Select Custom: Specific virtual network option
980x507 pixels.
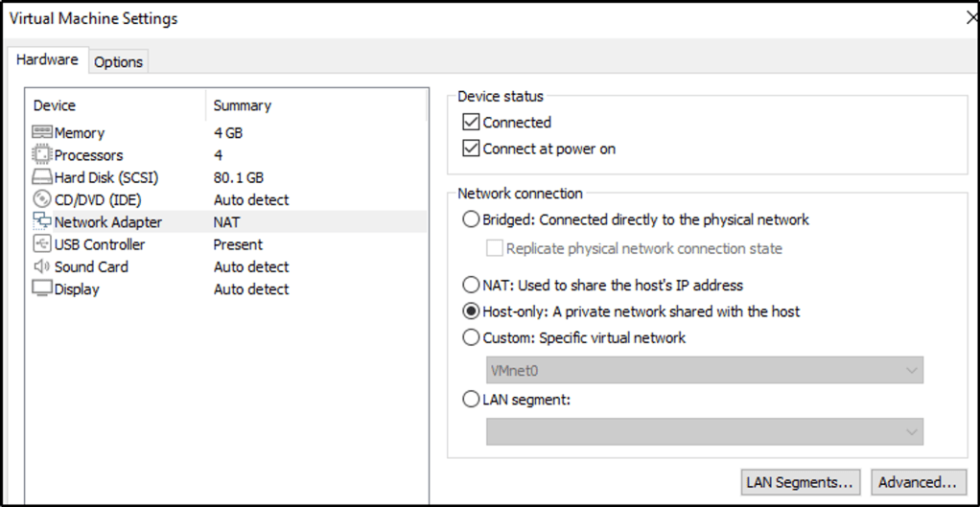pos(471,337)
